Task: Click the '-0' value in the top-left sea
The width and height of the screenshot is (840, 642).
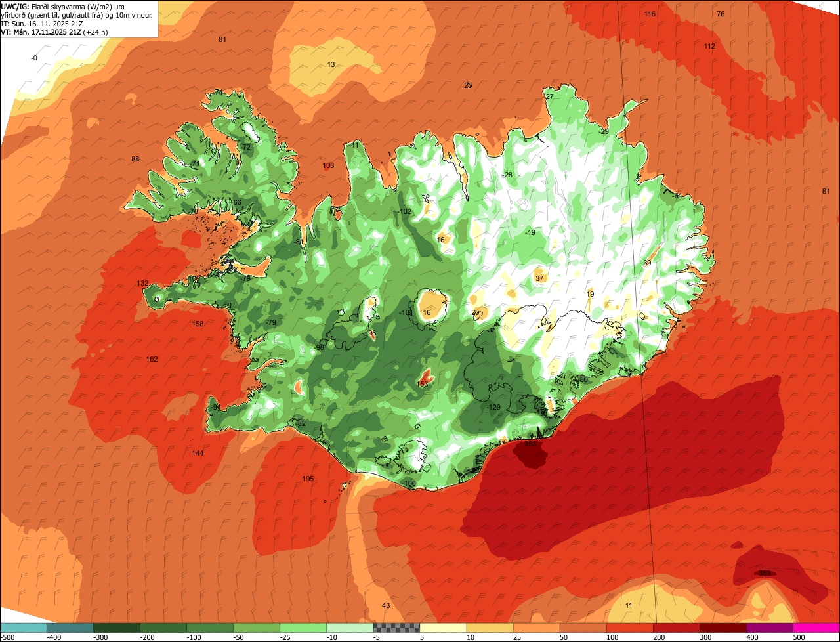Action: (34, 58)
